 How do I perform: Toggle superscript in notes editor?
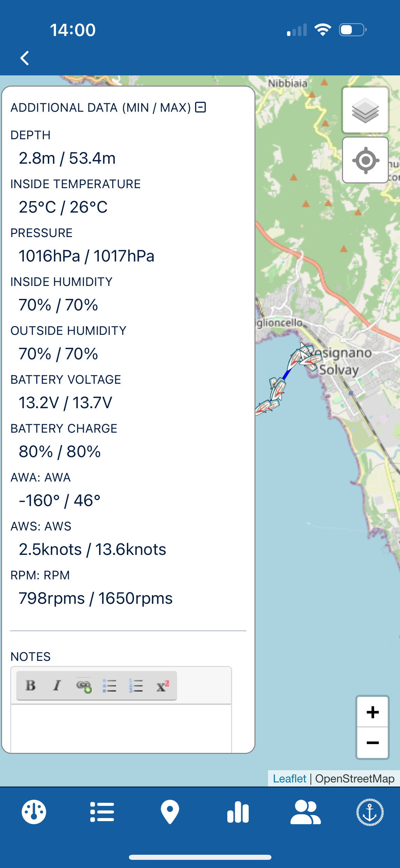[x=163, y=686]
